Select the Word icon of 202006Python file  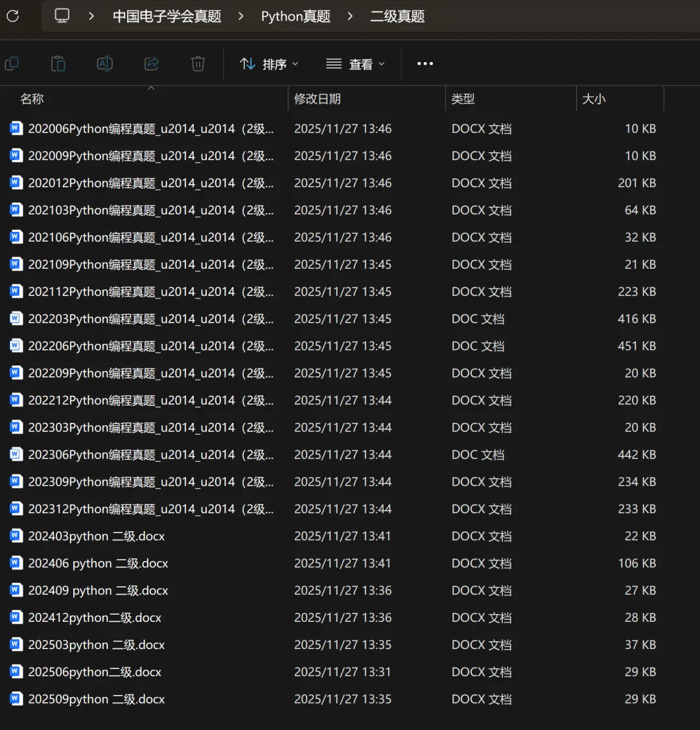pos(16,128)
